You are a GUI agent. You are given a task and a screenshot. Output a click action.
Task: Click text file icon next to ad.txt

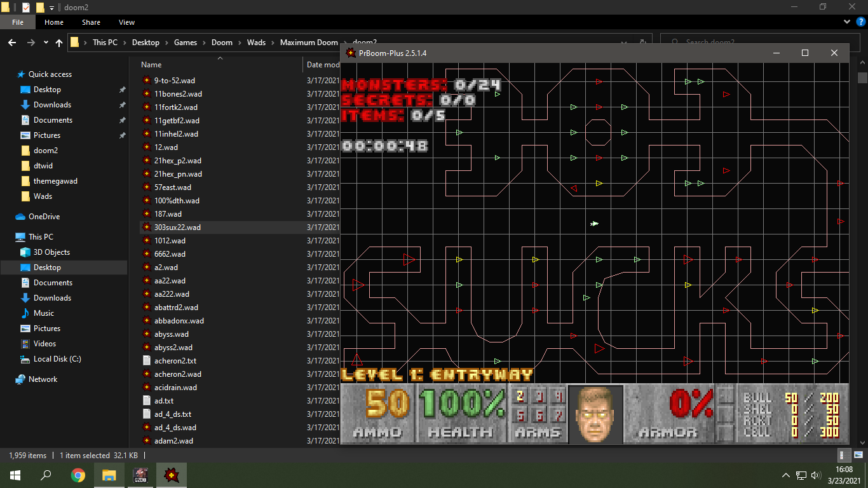tap(147, 401)
